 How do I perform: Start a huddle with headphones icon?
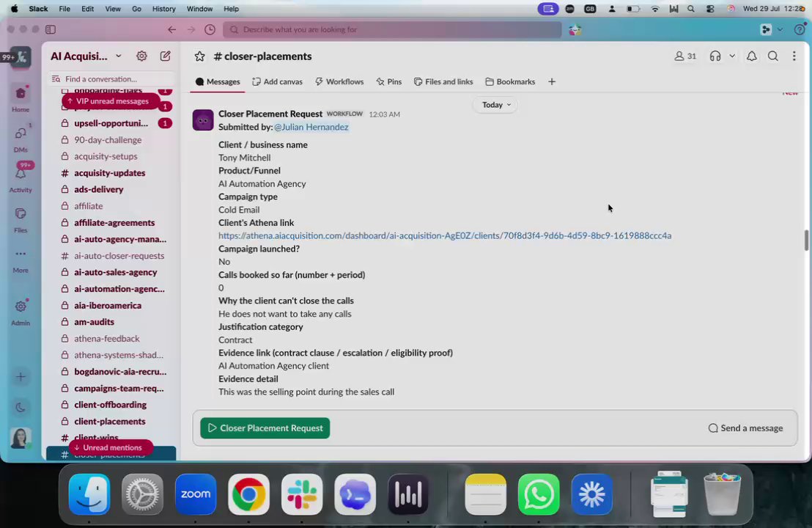[x=715, y=56]
